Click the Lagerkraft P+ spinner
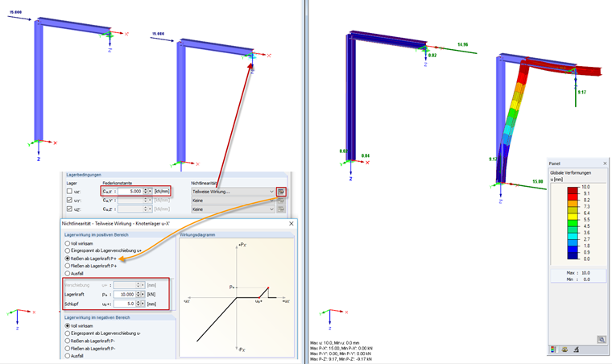Image resolution: width=612 pixels, height=364 pixels. (x=139, y=295)
